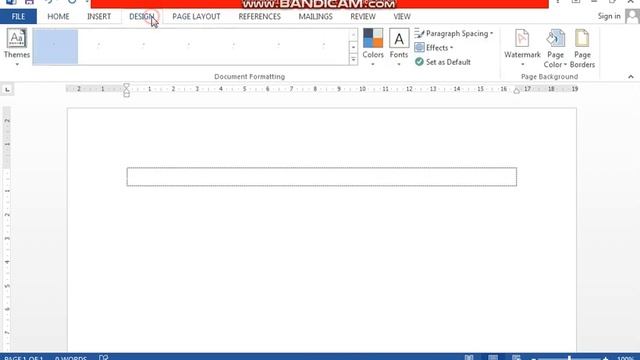The image size is (640, 360).
Task: Click the tab selector at ruler corner
Action: pyautogui.click(x=7, y=89)
